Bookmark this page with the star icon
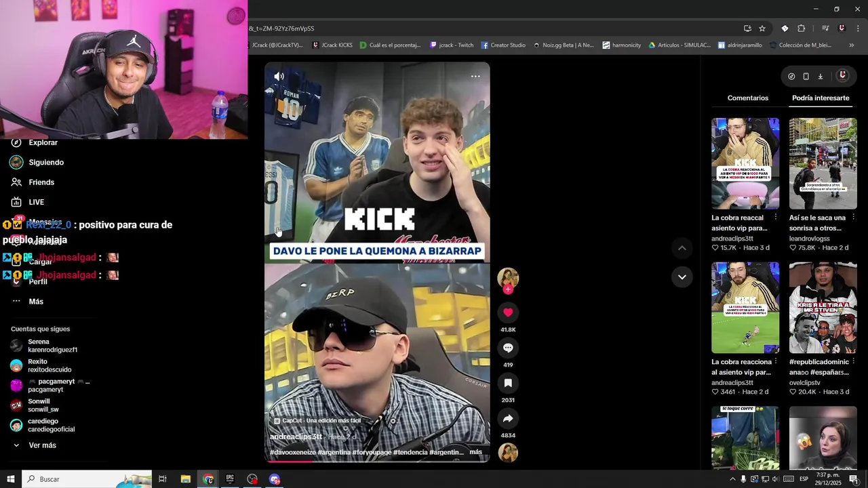 tap(762, 28)
